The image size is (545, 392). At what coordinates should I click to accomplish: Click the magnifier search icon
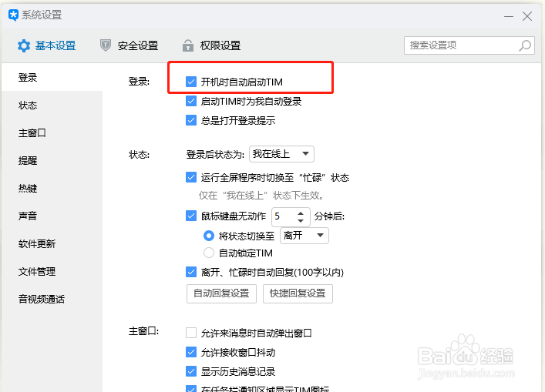tap(525, 45)
